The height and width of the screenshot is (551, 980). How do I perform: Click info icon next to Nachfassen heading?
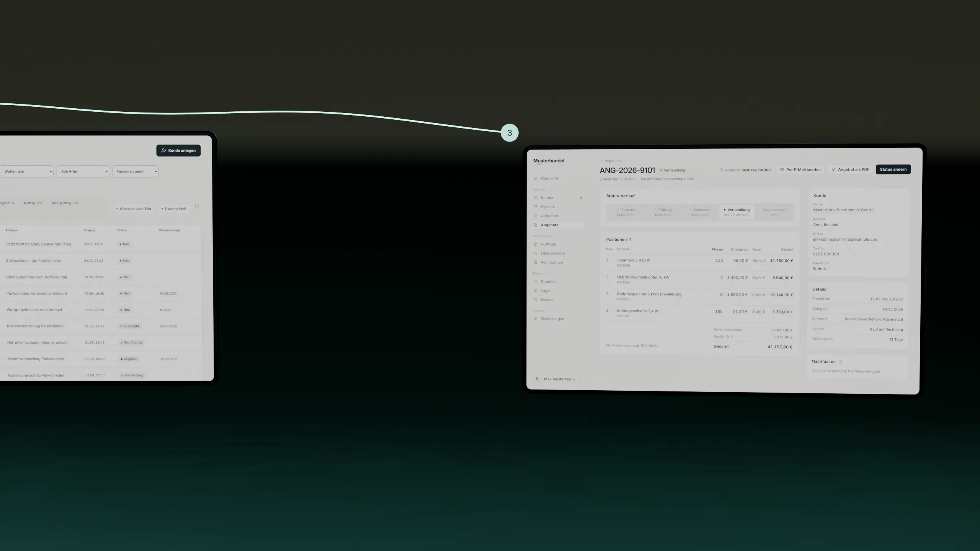pos(840,362)
